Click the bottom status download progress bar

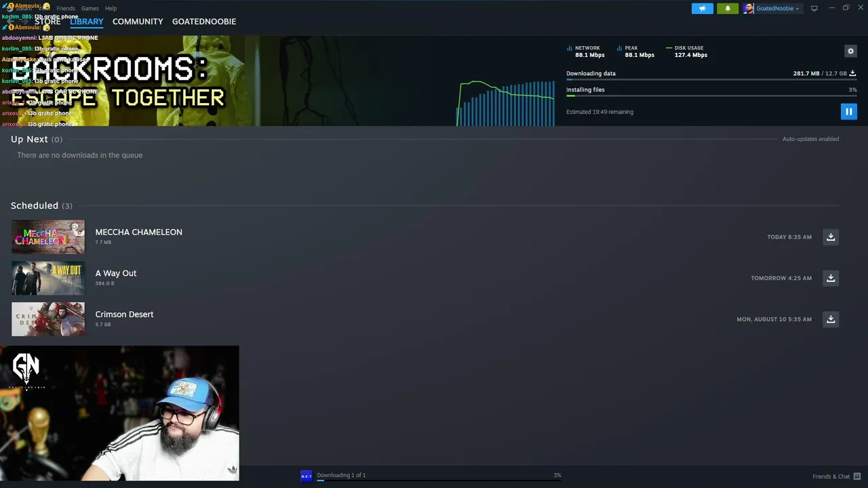439,480
